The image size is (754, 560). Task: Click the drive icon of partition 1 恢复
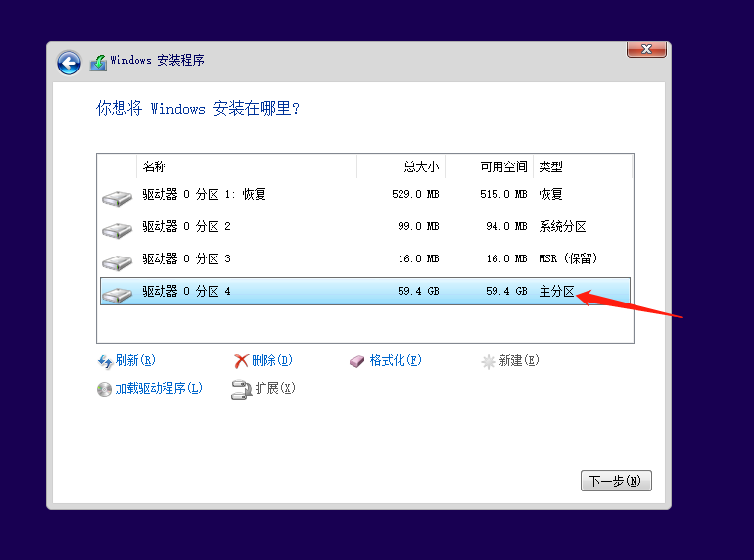[x=117, y=198]
